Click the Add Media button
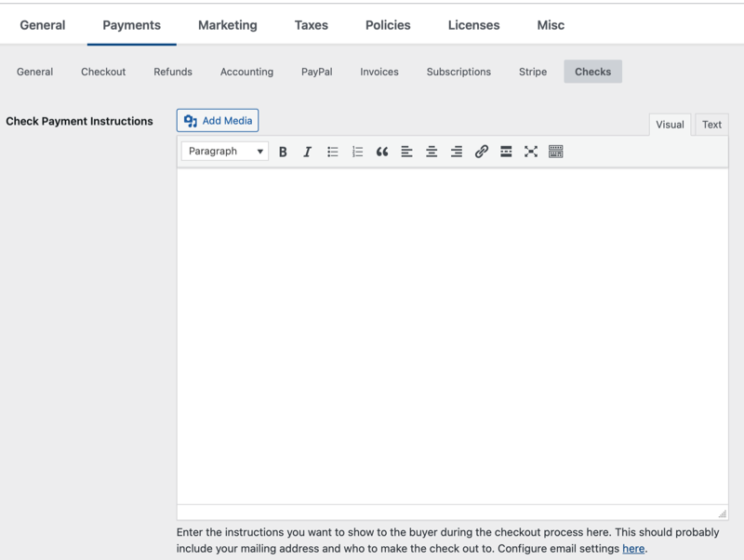 click(x=218, y=121)
